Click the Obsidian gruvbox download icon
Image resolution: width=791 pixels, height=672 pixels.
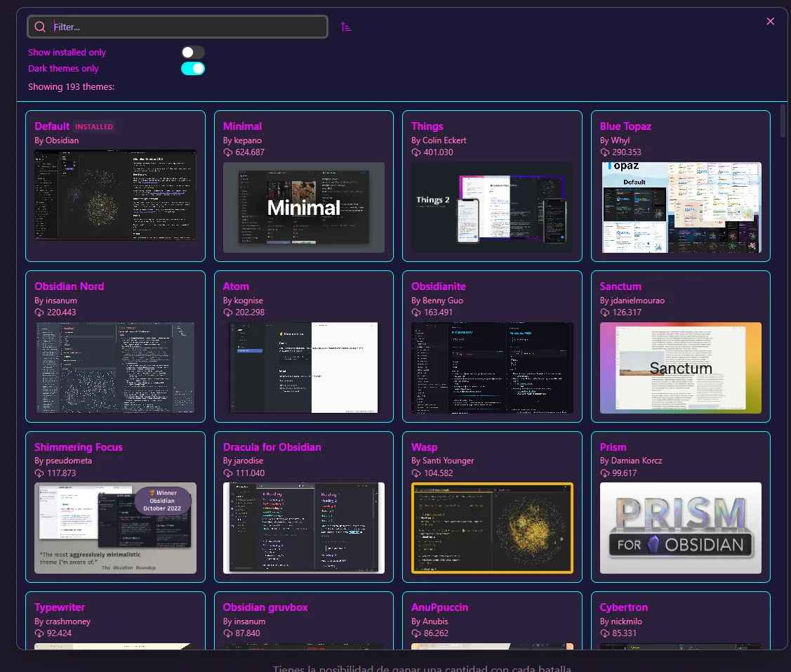(228, 633)
